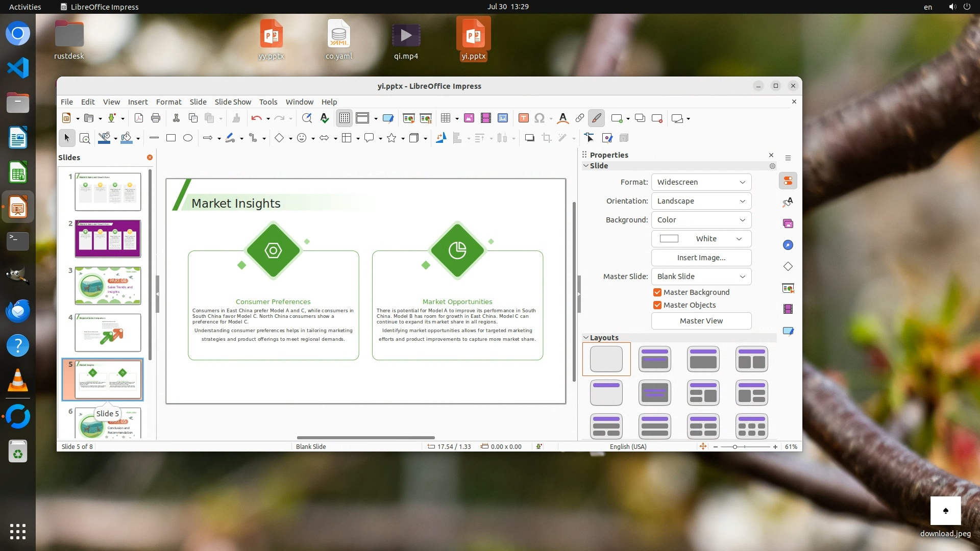Screen dimensions: 980x551
Task: Click the Insert Table toolbar icon
Action: (445, 118)
